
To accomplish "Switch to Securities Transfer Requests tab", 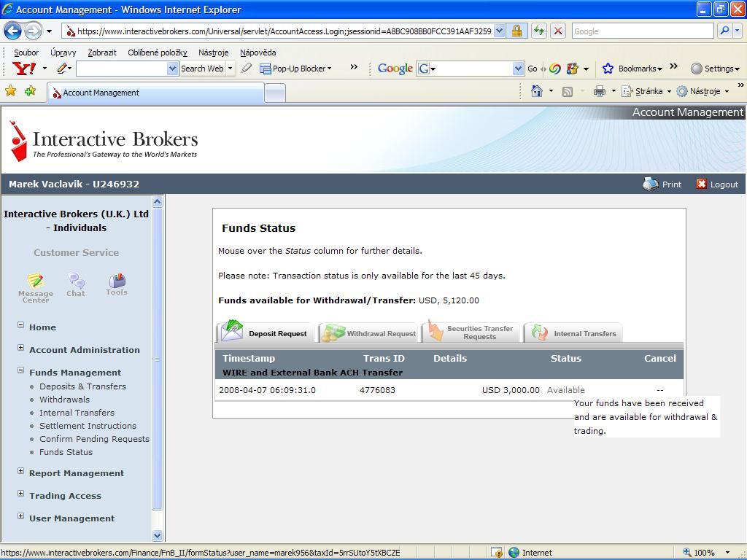I will pyautogui.click(x=471, y=332).
